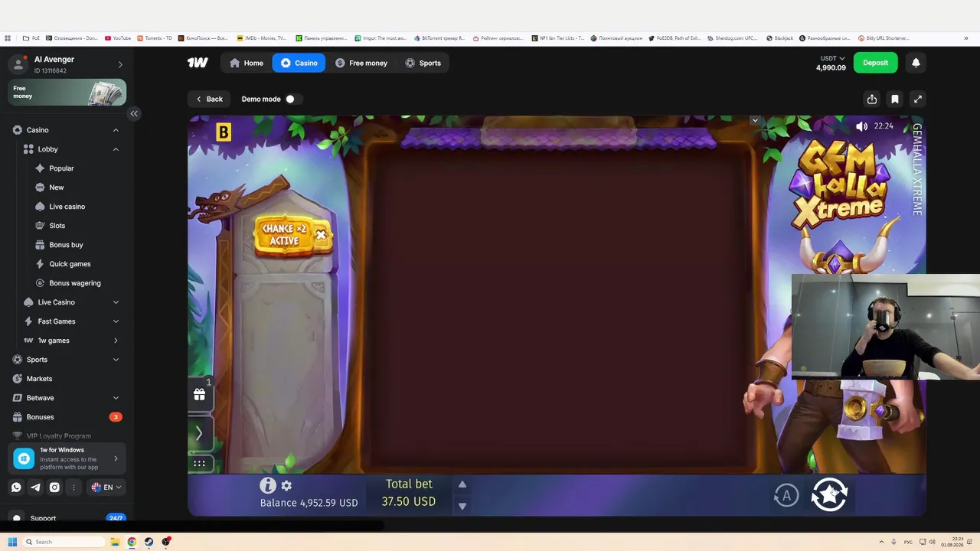980x551 pixels.
Task: Collapse the left sidebar
Action: [134, 113]
